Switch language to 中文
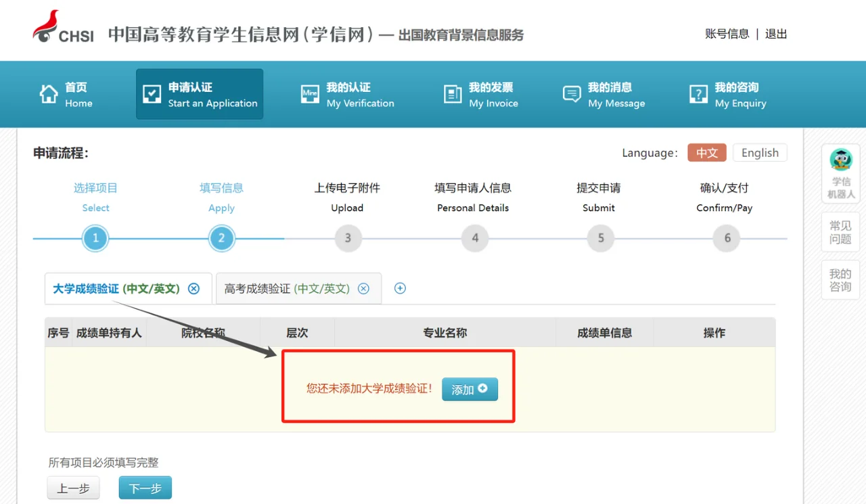 707,153
